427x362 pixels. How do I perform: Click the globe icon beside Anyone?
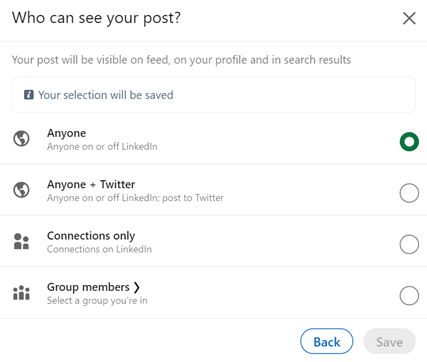pyautogui.click(x=21, y=138)
